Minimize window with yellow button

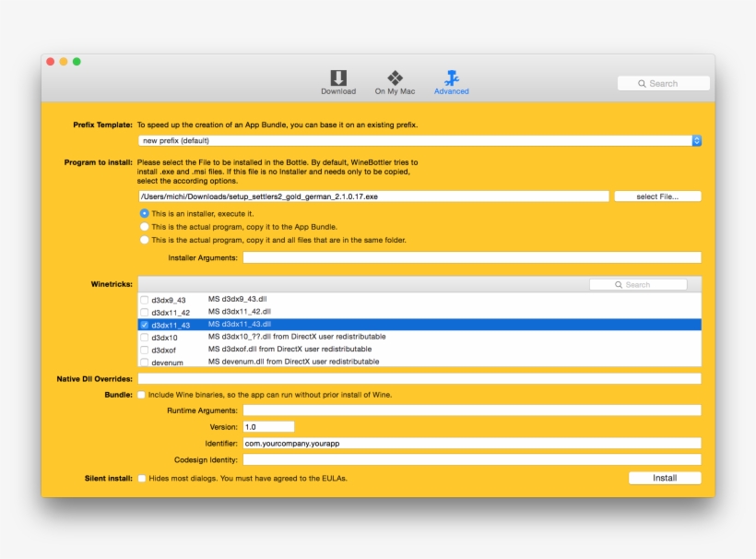(64, 62)
